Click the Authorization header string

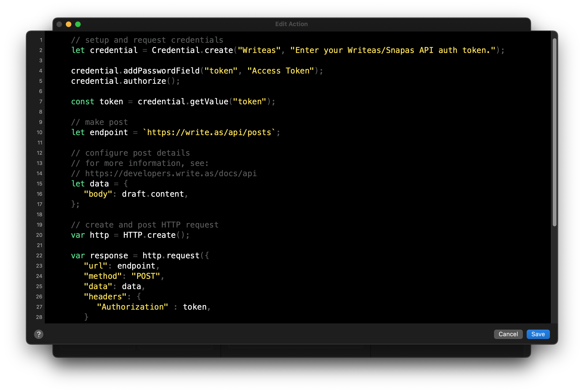pyautogui.click(x=133, y=307)
